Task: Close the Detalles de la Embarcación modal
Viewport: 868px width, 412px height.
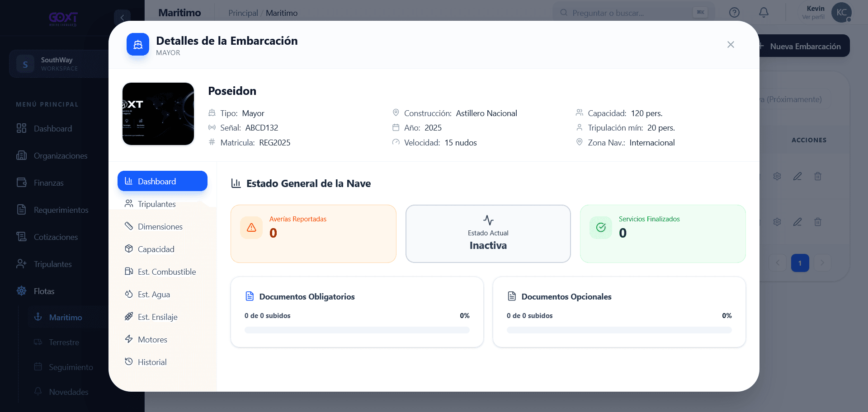Action: 731,44
